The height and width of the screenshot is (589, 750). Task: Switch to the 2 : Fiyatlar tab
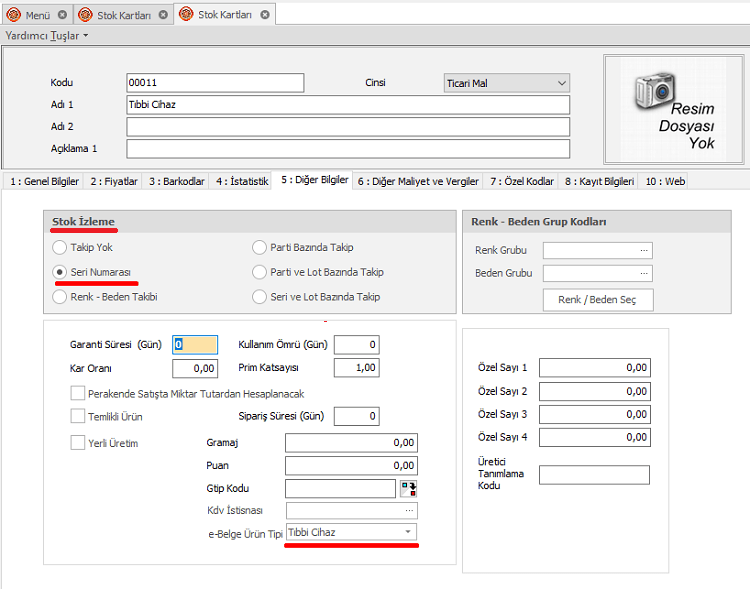click(x=114, y=181)
